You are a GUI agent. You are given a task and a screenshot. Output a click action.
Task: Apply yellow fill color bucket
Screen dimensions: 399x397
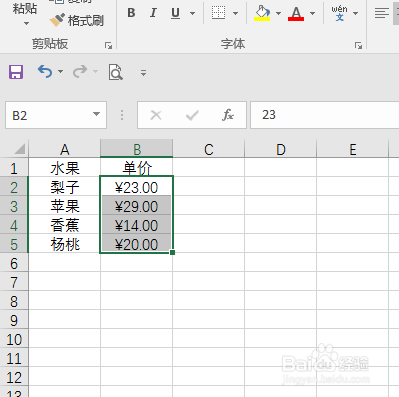tap(262, 13)
